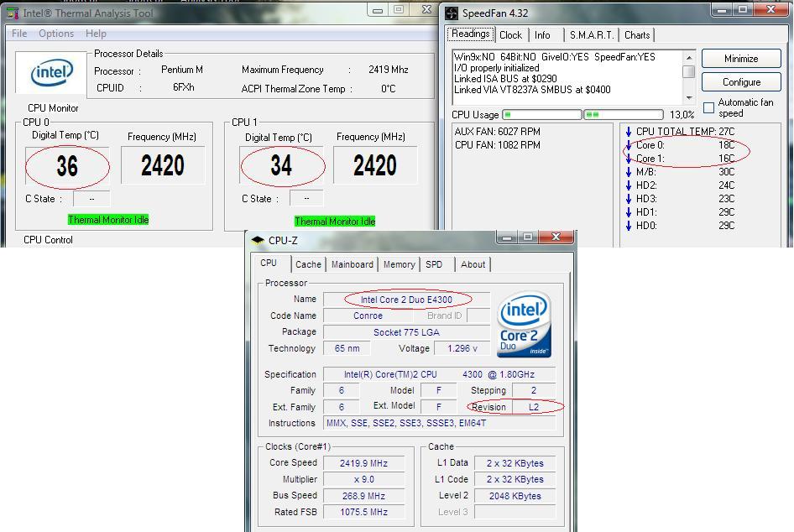Open the Options menu in Thermal Analysis Tool
Viewport: 794px width, 532px height.
pyautogui.click(x=56, y=34)
